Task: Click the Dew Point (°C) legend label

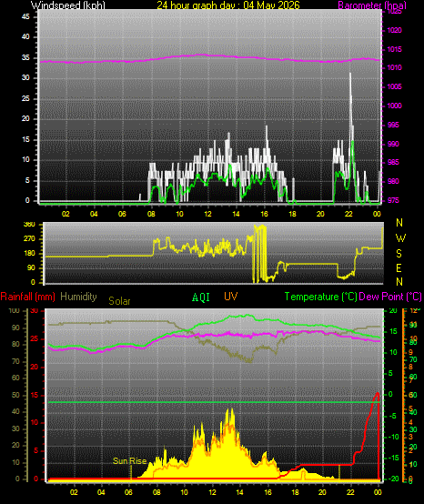Action: pyautogui.click(x=390, y=297)
